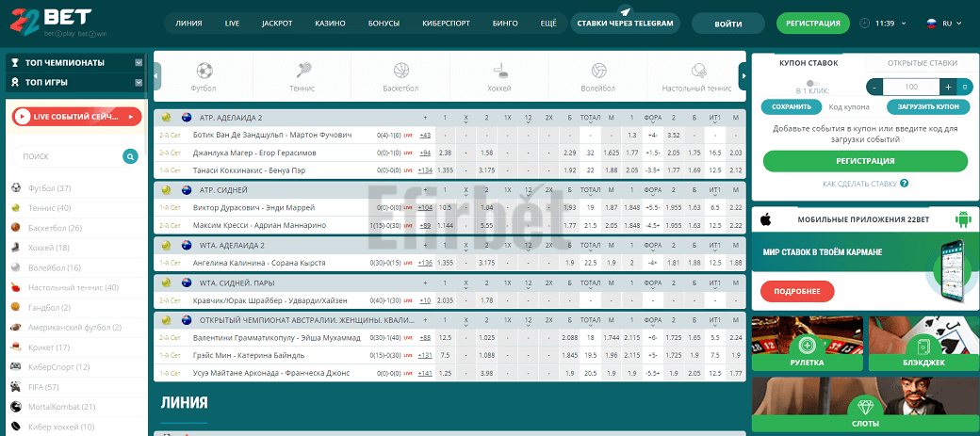This screenshot has width=980, height=436.
Task: Click the Подробнее mobile app button
Action: tap(797, 292)
